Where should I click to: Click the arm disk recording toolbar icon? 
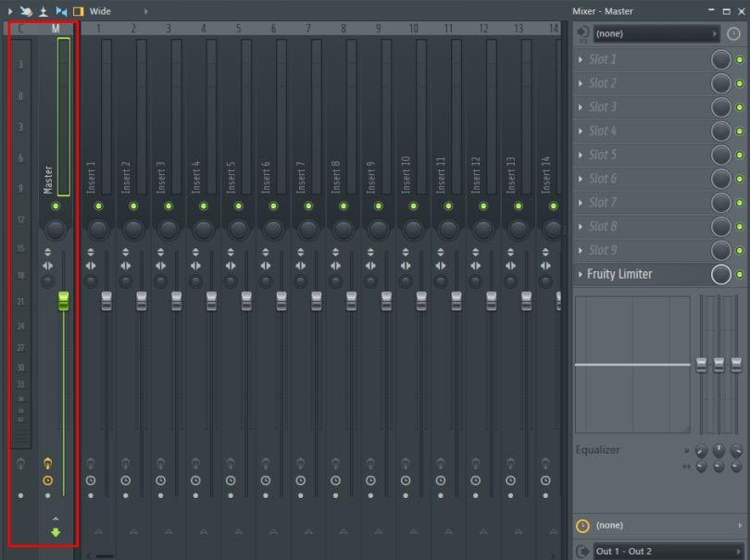click(x=44, y=11)
